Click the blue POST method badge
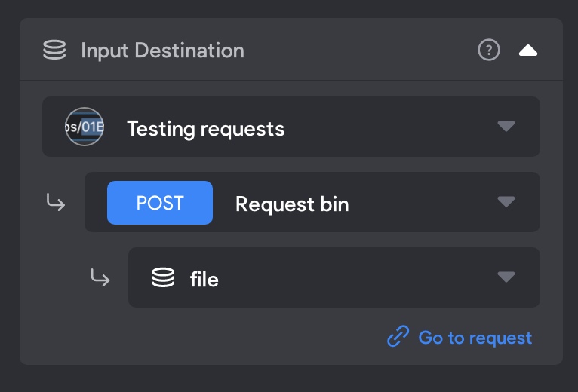The image size is (578, 392). pyautogui.click(x=160, y=203)
